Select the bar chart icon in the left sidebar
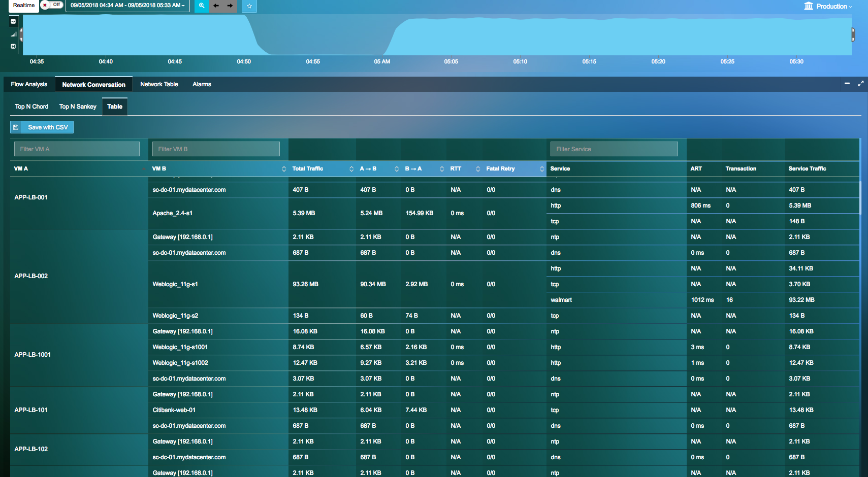The width and height of the screenshot is (868, 477). click(13, 33)
